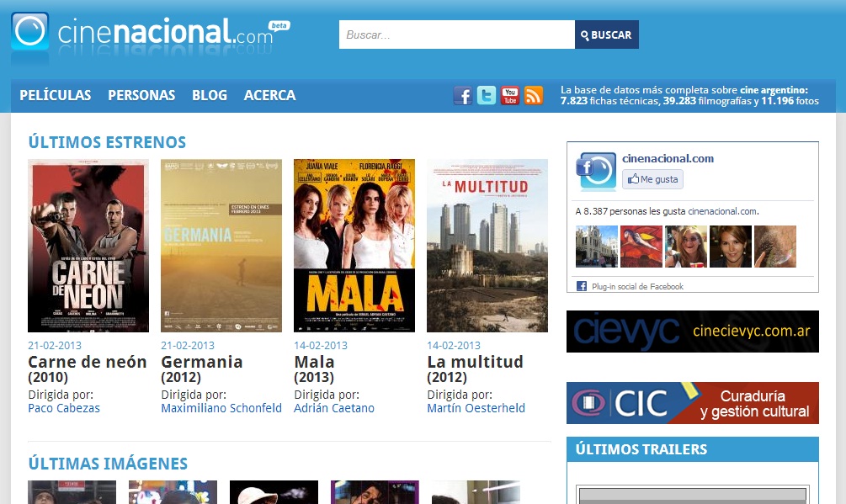Open the Personas menu
The image size is (846, 504).
point(141,95)
